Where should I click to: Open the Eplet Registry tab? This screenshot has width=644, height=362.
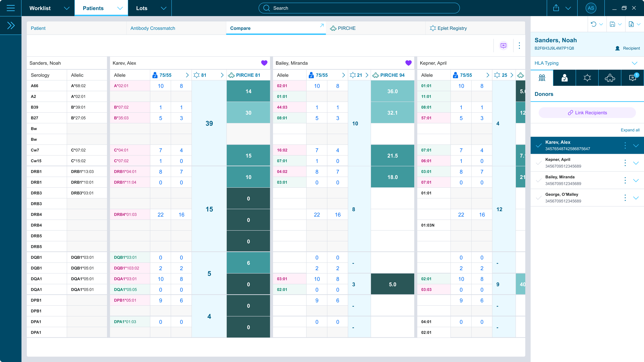(x=452, y=28)
